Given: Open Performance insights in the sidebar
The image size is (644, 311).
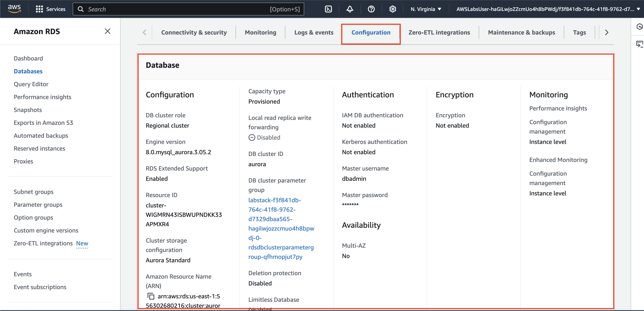Looking at the screenshot, I should (42, 97).
